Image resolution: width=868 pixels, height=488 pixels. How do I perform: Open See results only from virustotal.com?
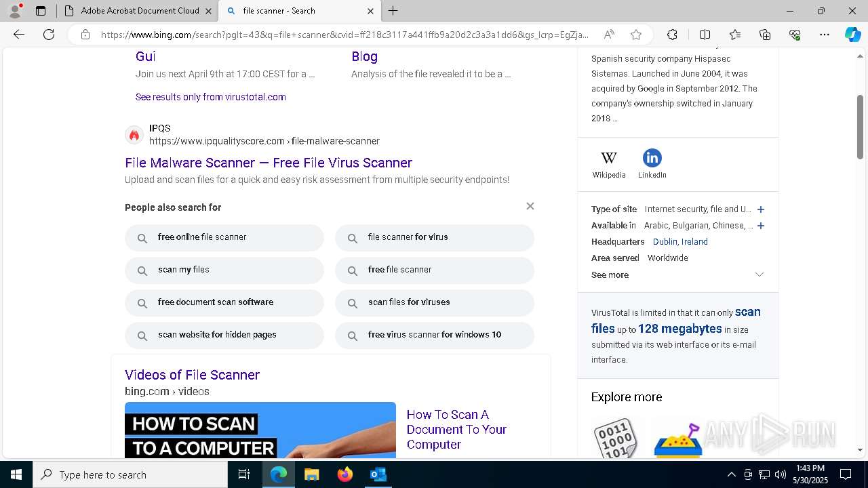pos(211,97)
